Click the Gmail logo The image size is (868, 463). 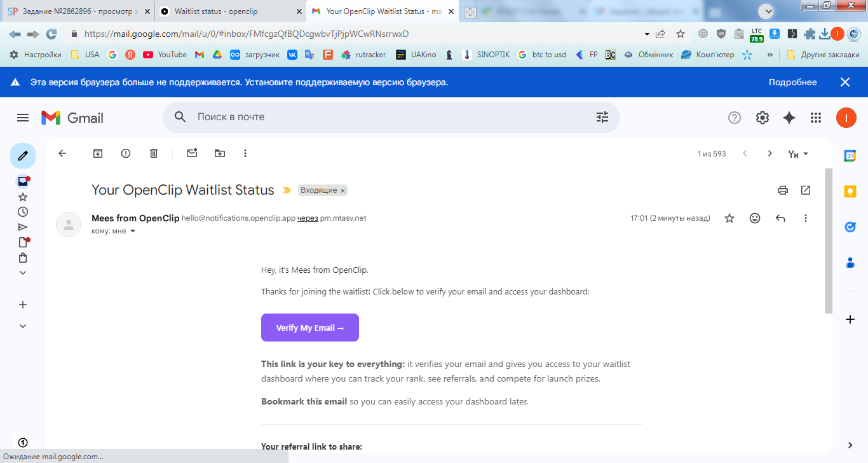pos(72,118)
